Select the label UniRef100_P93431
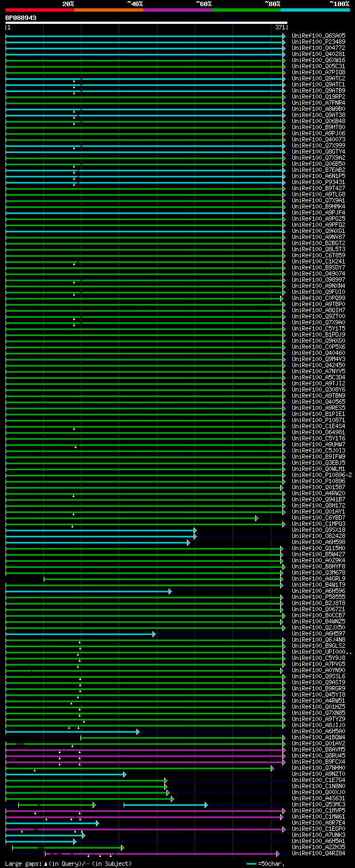Image resolution: width=355 pixels, height=868 pixels. point(318,182)
